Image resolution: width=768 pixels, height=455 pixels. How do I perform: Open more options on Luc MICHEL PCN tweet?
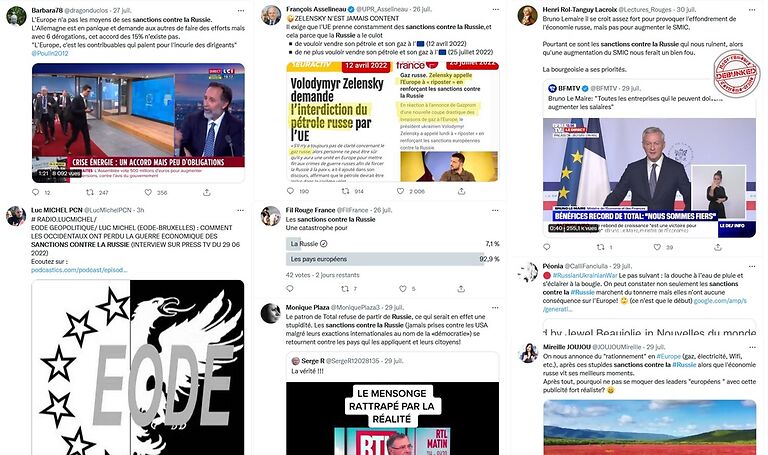click(240, 210)
